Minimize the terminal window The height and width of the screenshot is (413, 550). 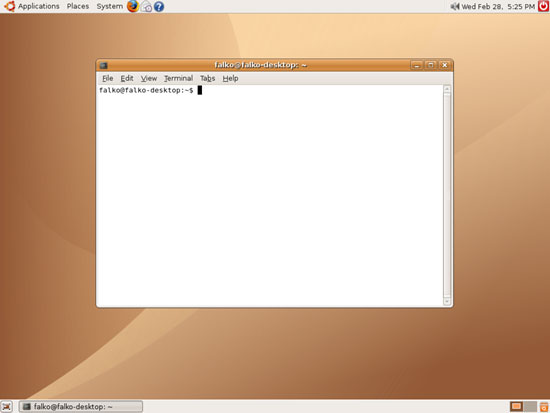point(416,65)
